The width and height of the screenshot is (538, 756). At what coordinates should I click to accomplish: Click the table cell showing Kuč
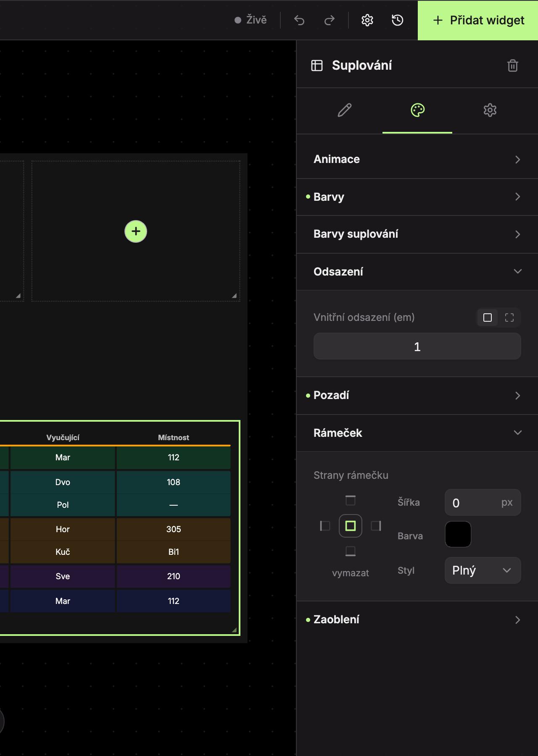coord(63,552)
